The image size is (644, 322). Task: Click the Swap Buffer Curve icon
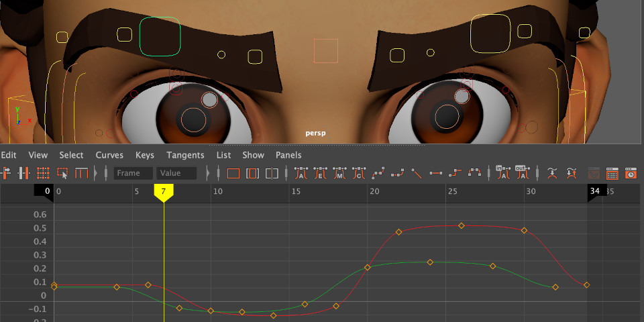click(571, 173)
